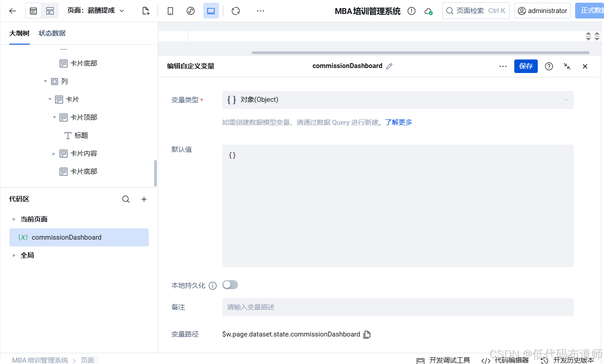Collapse the 列 tree node

46,82
